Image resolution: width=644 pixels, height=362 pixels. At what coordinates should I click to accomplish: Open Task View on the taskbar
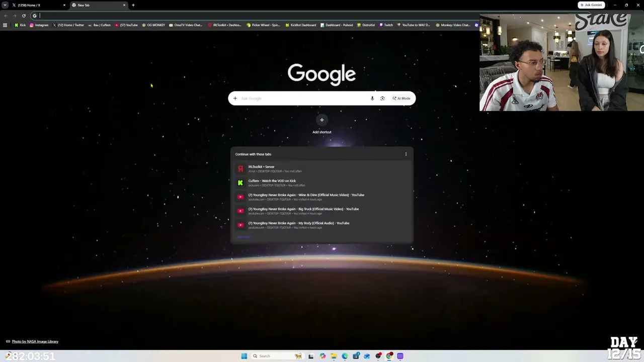coord(311,356)
